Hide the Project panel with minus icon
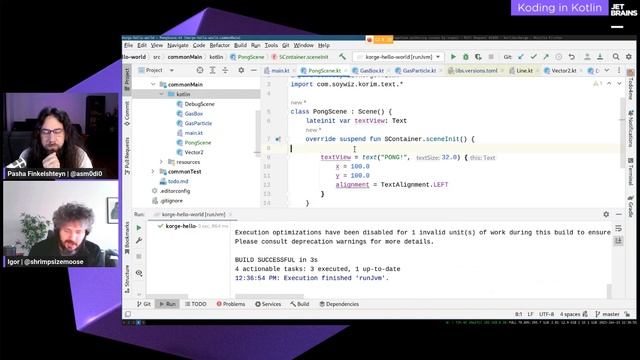This screenshot has width=640, height=360. coord(253,70)
